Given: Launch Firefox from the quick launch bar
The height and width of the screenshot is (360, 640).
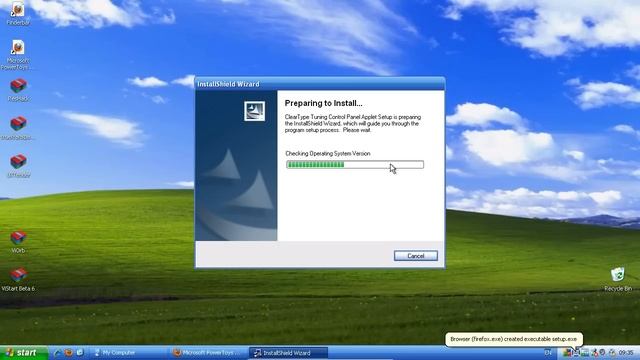Looking at the screenshot, I should tap(69, 353).
